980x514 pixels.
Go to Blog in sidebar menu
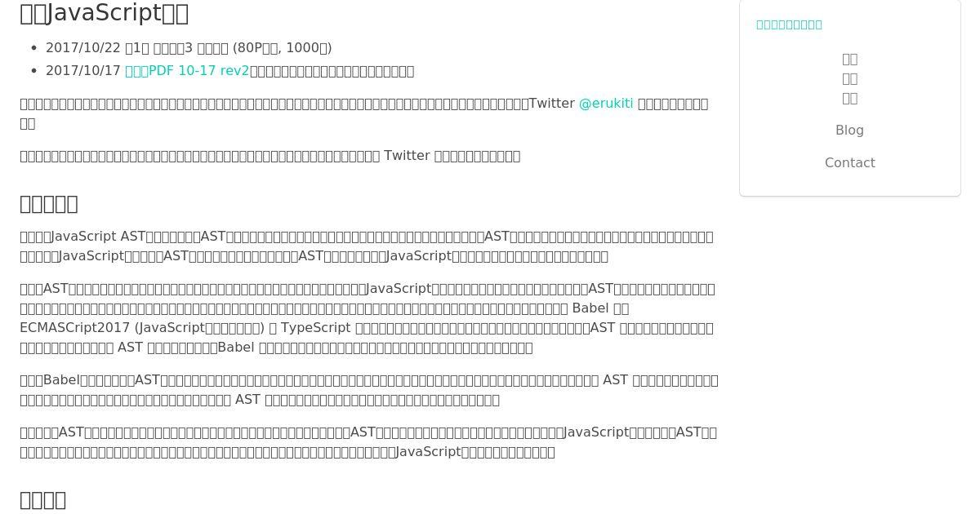(x=849, y=131)
